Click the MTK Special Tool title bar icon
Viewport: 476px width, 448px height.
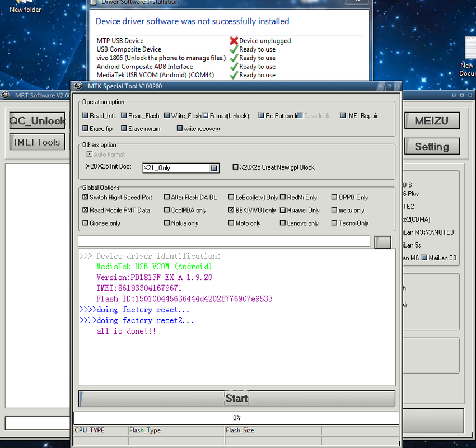tap(78, 86)
